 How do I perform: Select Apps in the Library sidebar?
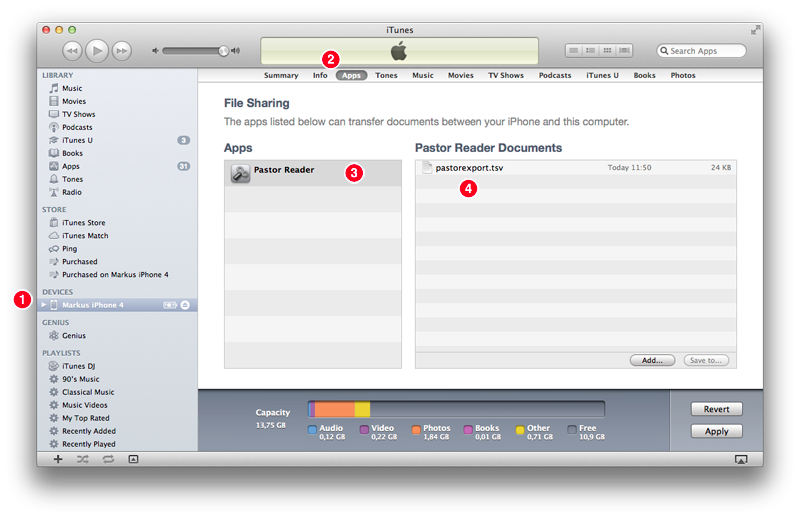pyautogui.click(x=117, y=166)
